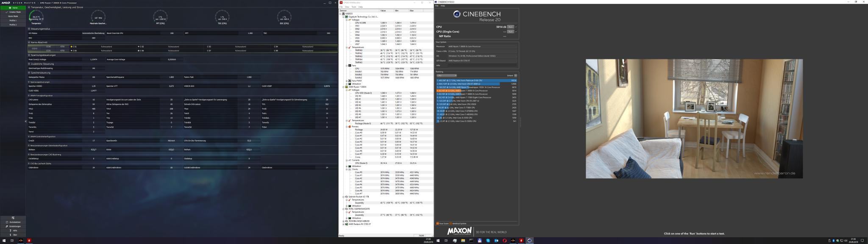Open the Windows Start menu on left taskbar
This screenshot has width=868, height=244.
[x=4, y=241]
